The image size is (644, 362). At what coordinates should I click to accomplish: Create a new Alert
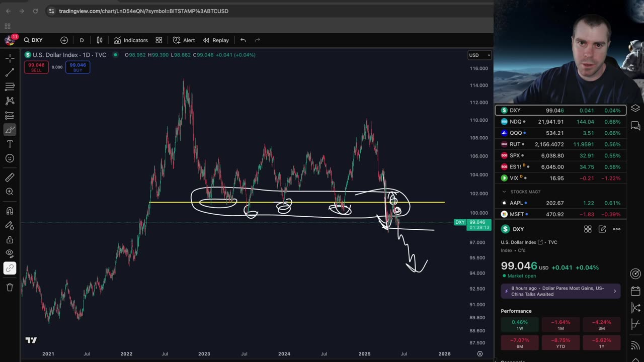pyautogui.click(x=184, y=40)
